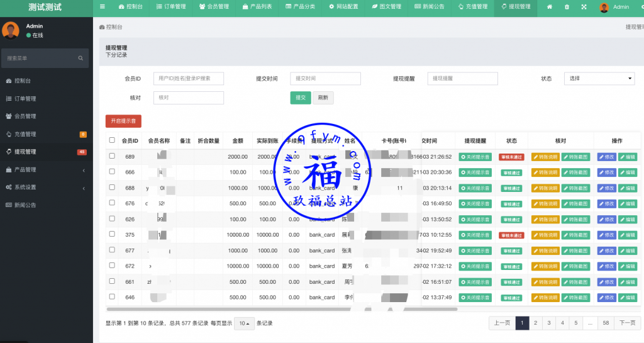The height and width of the screenshot is (343, 644).
Task: Click the trash icon in top bar
Action: [567, 7]
